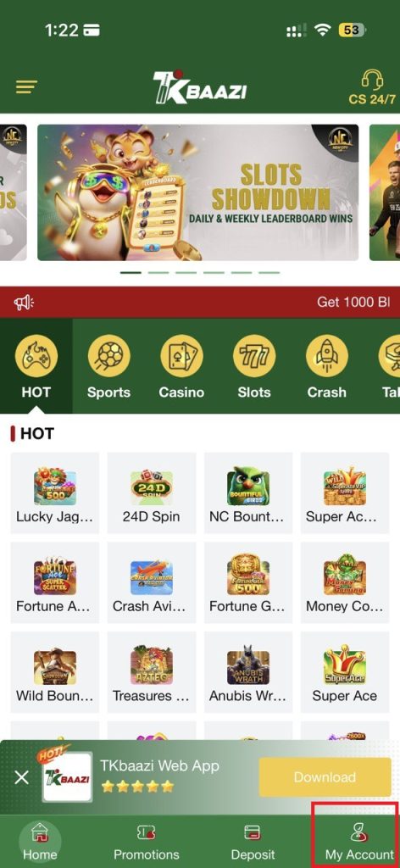Select the Crash rocket icon

coord(326,357)
